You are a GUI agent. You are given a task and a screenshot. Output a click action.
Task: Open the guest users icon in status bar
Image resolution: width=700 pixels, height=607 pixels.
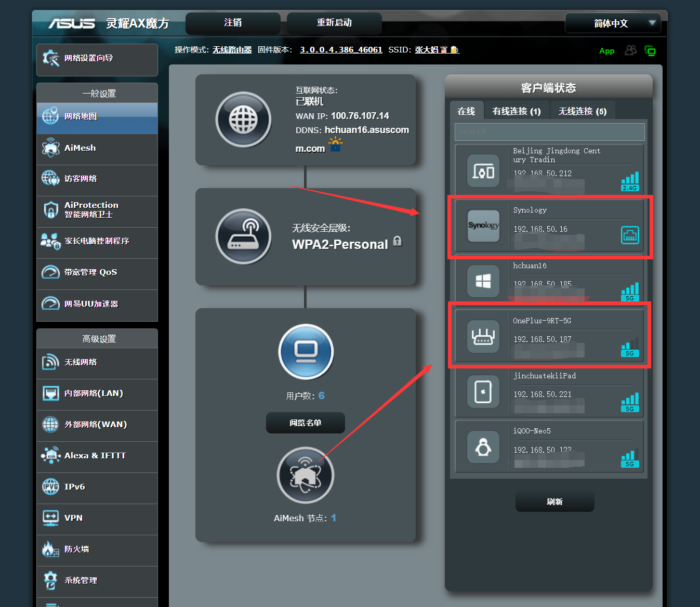point(630,50)
